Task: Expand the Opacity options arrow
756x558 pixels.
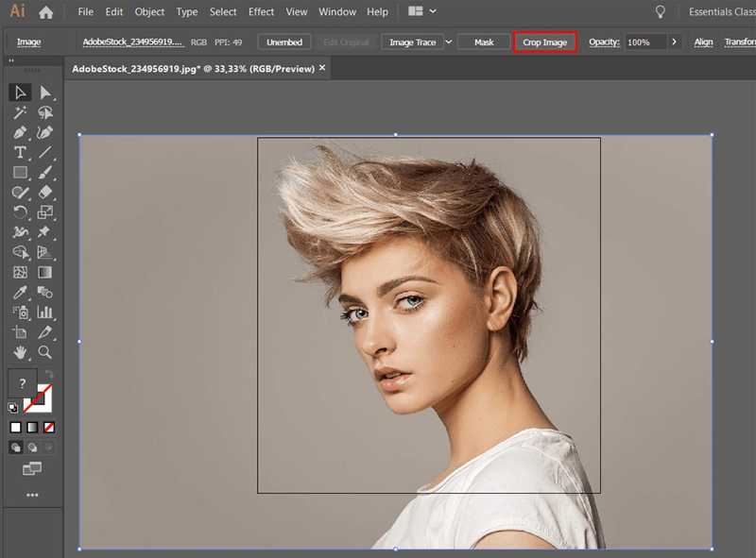Action: click(673, 42)
